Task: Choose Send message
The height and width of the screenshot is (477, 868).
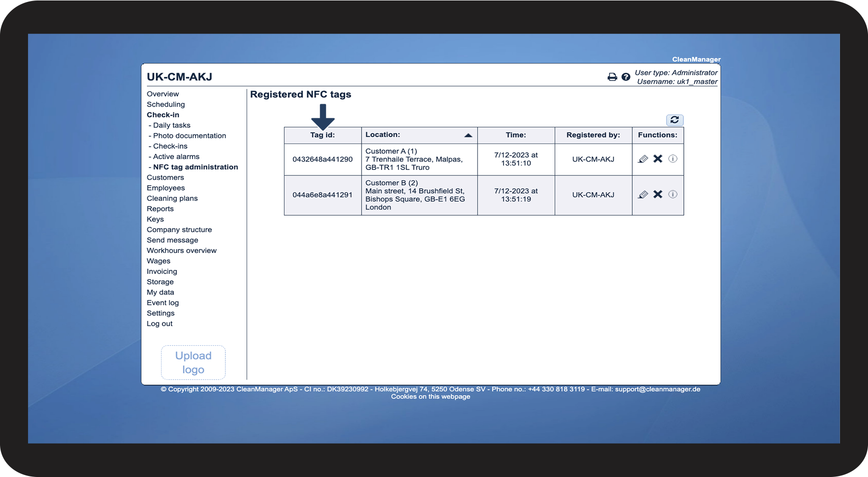Action: 172,240
